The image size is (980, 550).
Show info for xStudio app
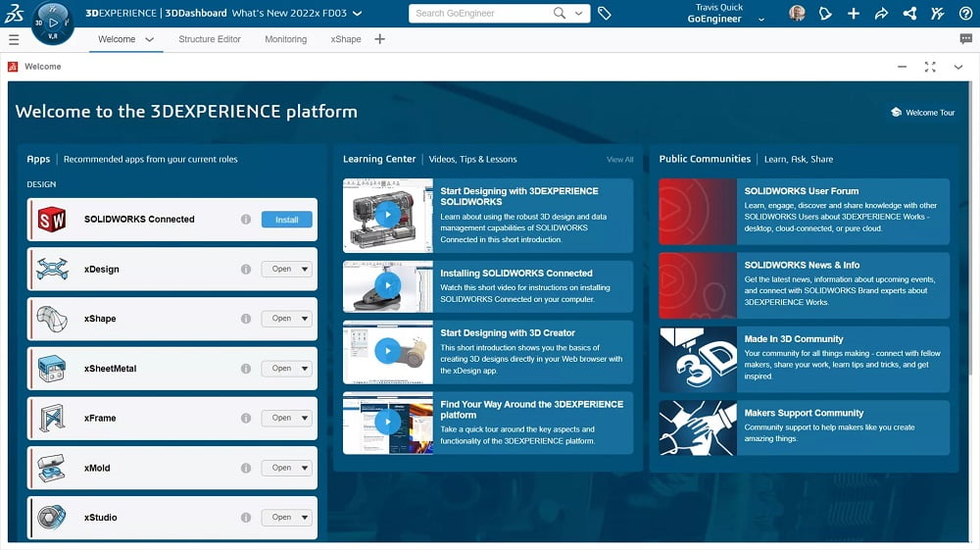[x=246, y=518]
